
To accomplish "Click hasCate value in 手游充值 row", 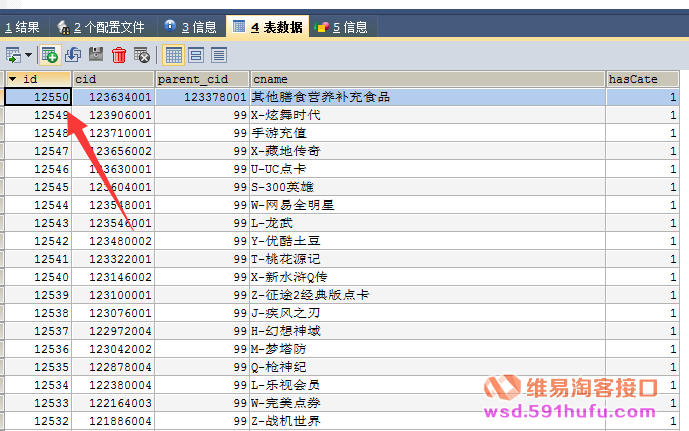I will click(x=642, y=133).
